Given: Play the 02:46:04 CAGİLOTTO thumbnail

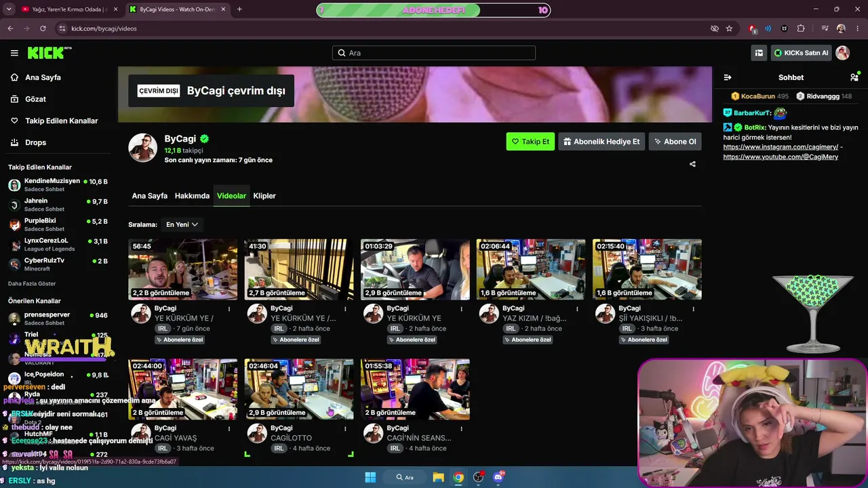Looking at the screenshot, I should point(299,389).
